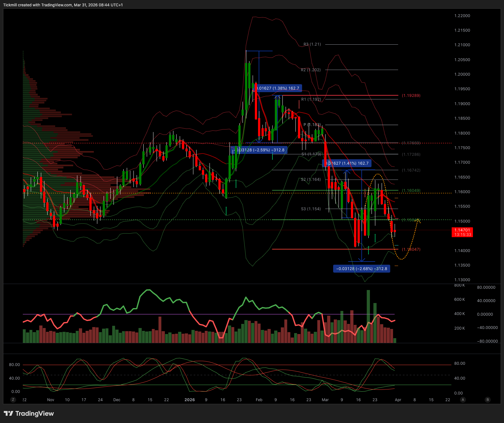Click the 2026 year marker on time axis
Viewport: 504px width, 423px height.
[x=190, y=400]
